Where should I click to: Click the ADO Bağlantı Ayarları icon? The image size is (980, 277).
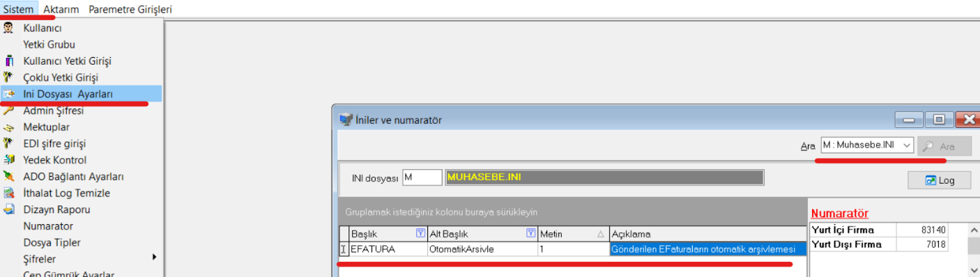coord(9,177)
